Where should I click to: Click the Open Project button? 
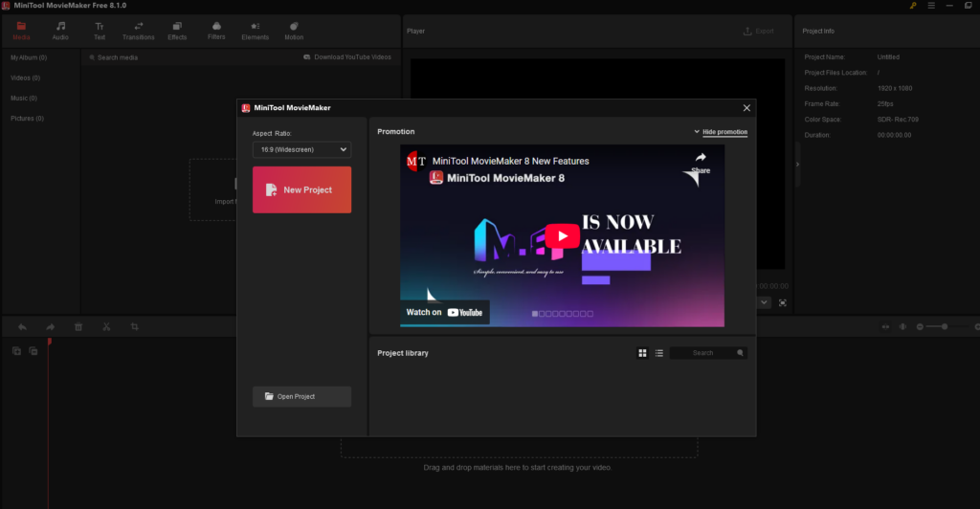coord(301,397)
